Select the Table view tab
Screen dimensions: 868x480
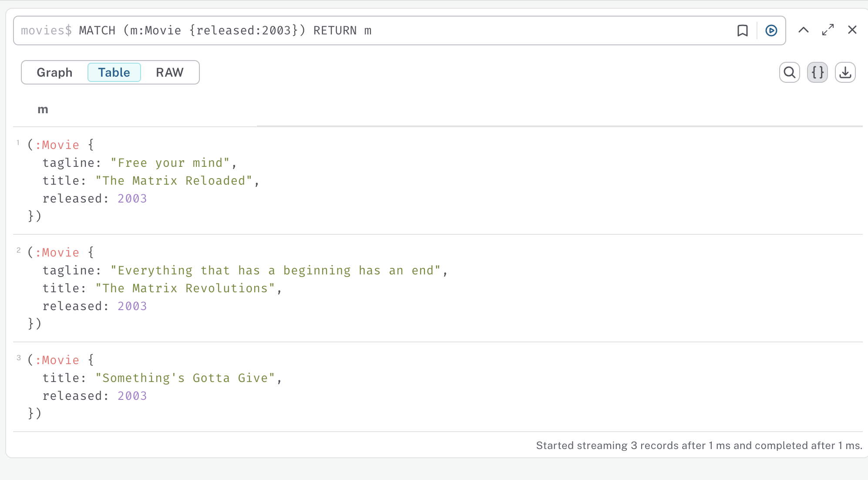[x=114, y=72]
